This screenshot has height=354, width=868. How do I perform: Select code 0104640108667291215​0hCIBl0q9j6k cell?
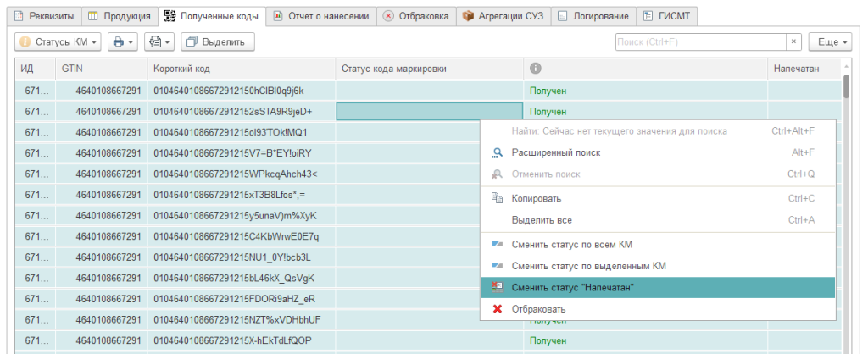(242, 91)
